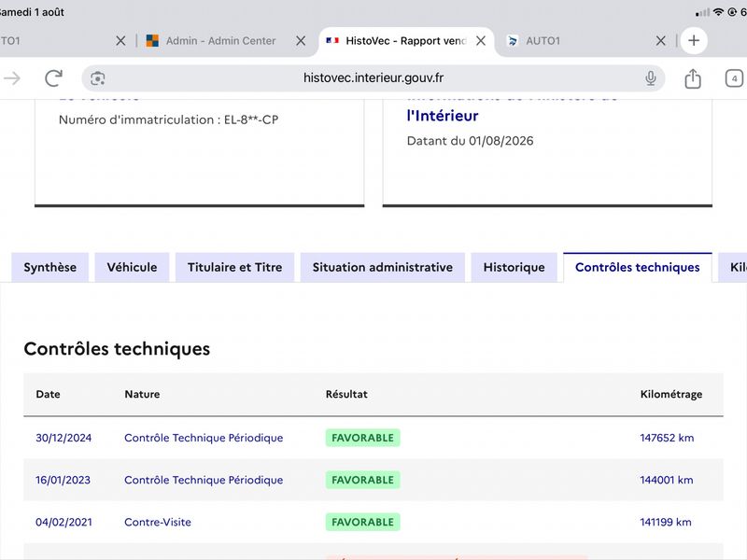
Task: Click Contrôle Technique Périodique in 16/01/2023 row
Action: [x=204, y=480]
